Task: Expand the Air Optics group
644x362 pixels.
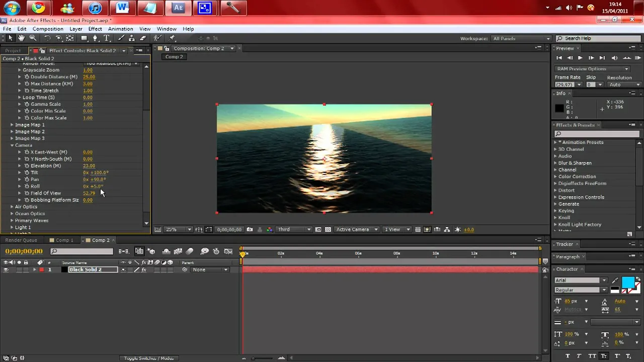Action: tap(12, 207)
